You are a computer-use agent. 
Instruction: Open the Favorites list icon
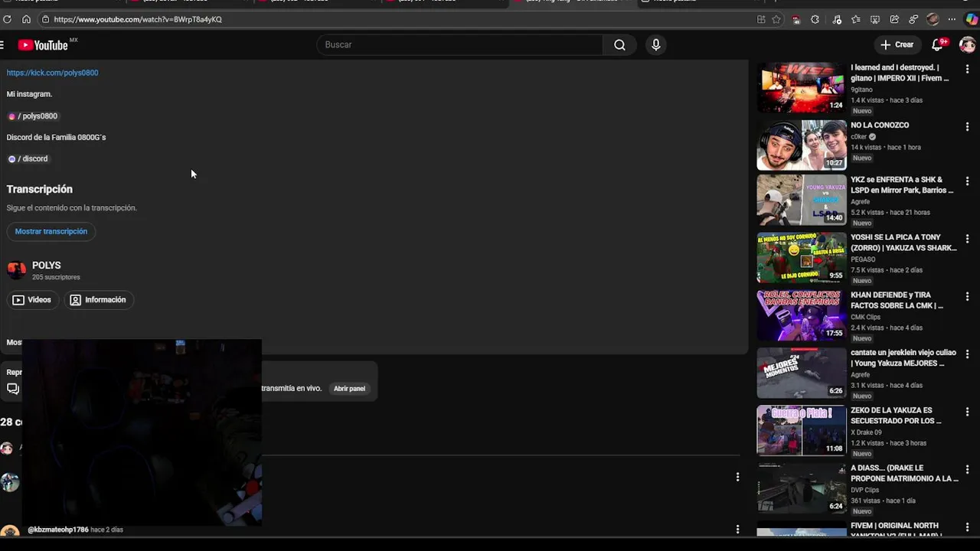pyautogui.click(x=856, y=19)
